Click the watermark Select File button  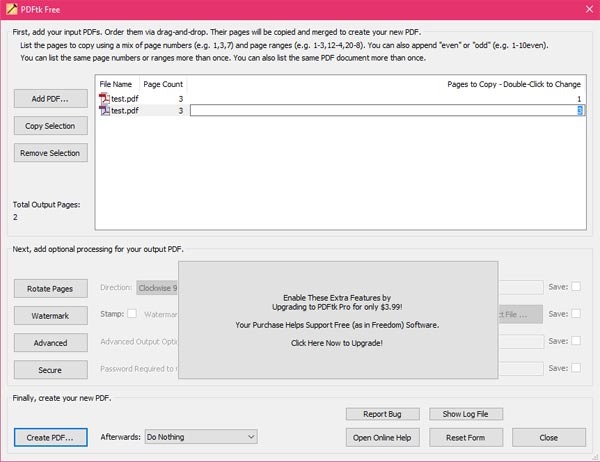coord(520,314)
